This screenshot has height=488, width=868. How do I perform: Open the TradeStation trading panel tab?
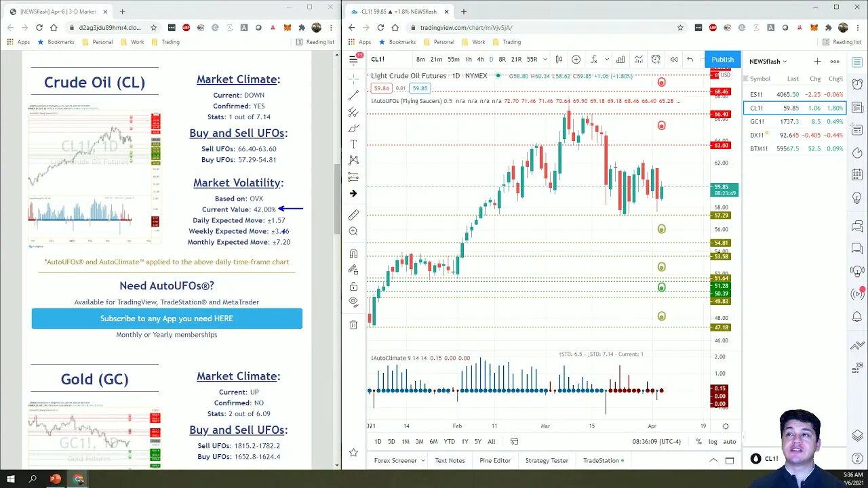[x=604, y=460]
